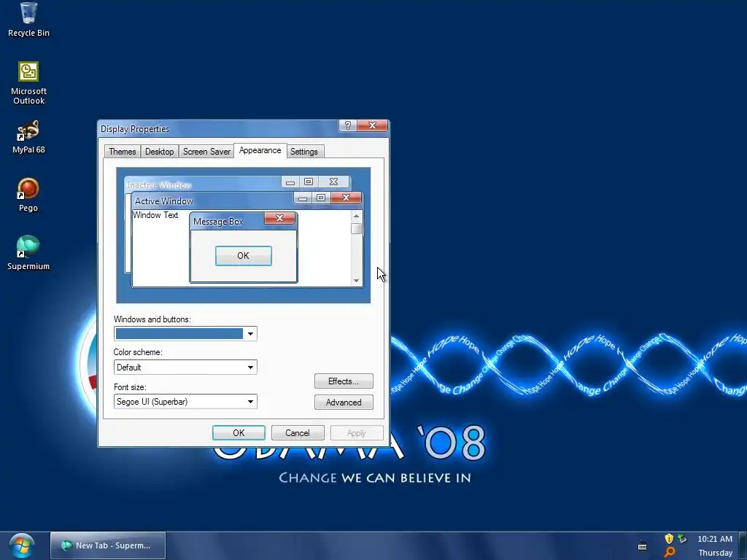Click the Advanced button
The height and width of the screenshot is (560, 747).
click(x=344, y=402)
